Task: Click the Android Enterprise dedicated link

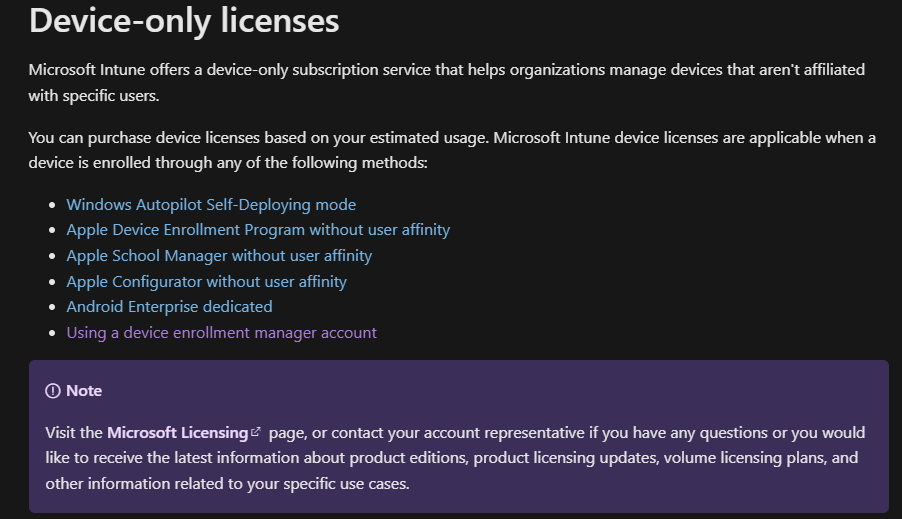Action: tap(169, 307)
